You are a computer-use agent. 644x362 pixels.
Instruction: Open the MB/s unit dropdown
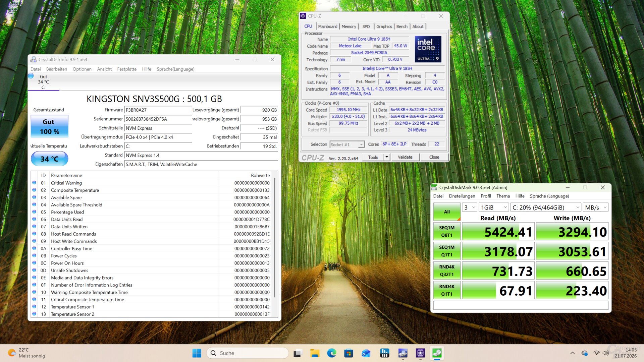tap(596, 207)
